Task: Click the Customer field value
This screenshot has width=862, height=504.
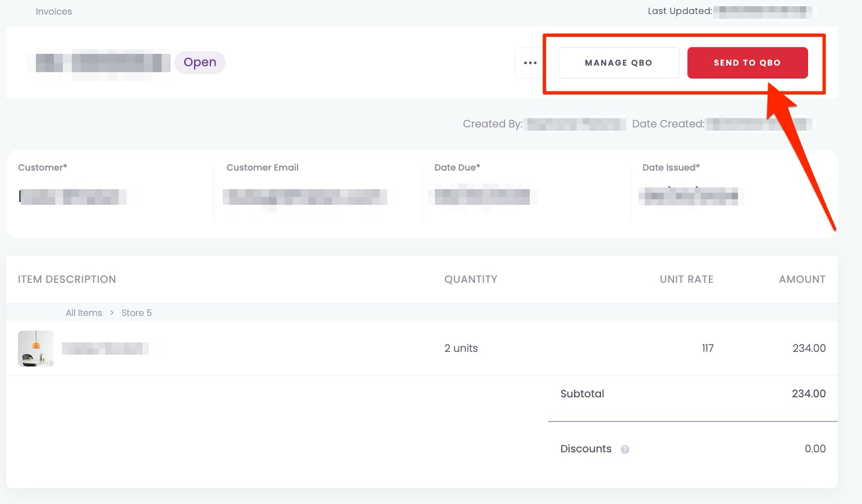Action: [x=72, y=196]
